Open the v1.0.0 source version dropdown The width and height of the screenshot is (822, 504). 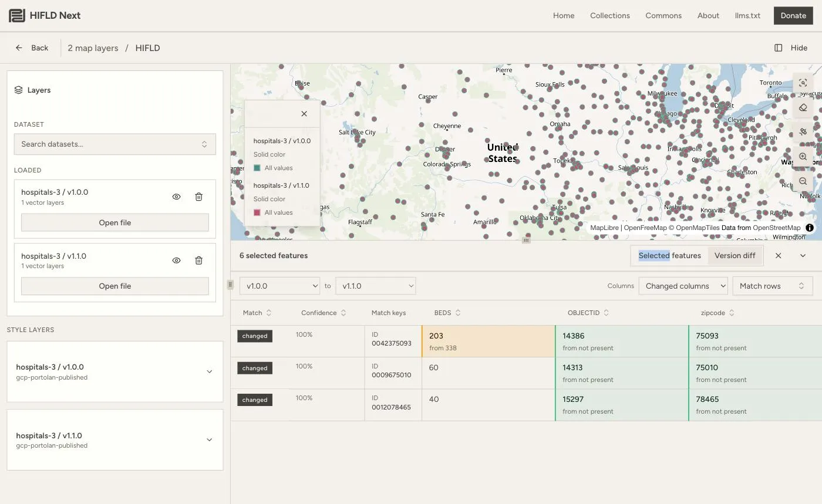279,286
